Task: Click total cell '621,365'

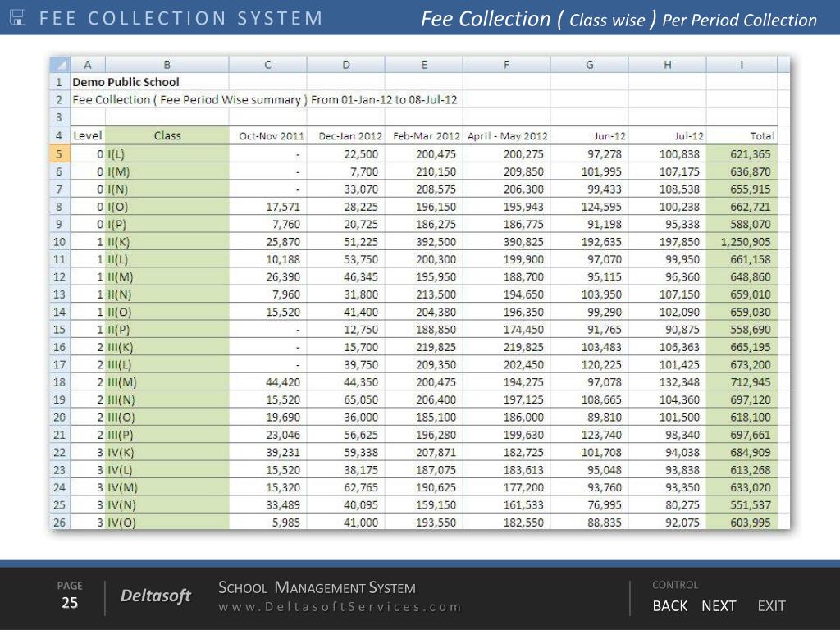Action: coord(742,154)
